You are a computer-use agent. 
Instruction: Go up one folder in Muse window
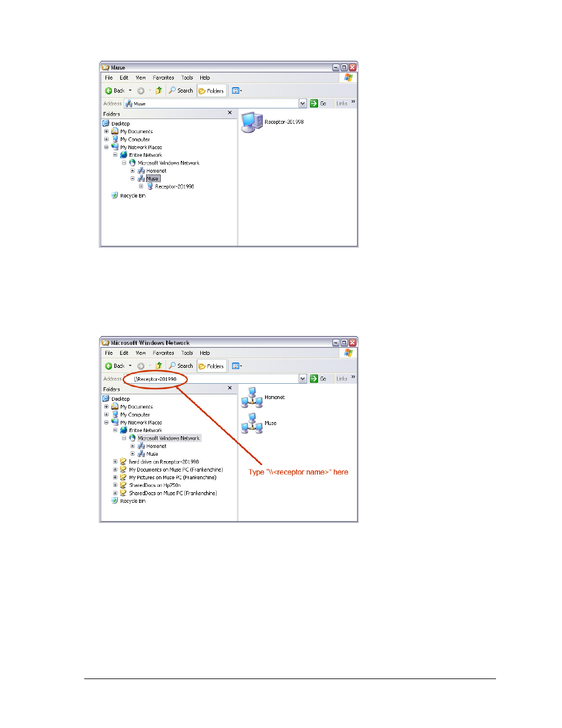[x=158, y=91]
